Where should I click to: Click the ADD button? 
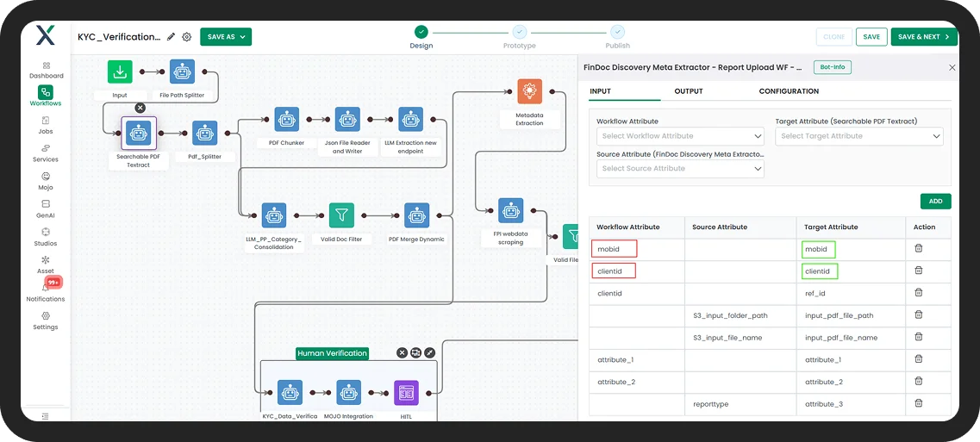(x=936, y=202)
